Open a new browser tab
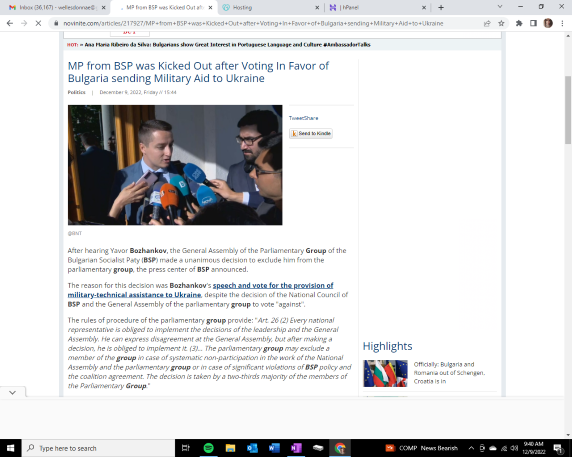 tap(441, 7)
